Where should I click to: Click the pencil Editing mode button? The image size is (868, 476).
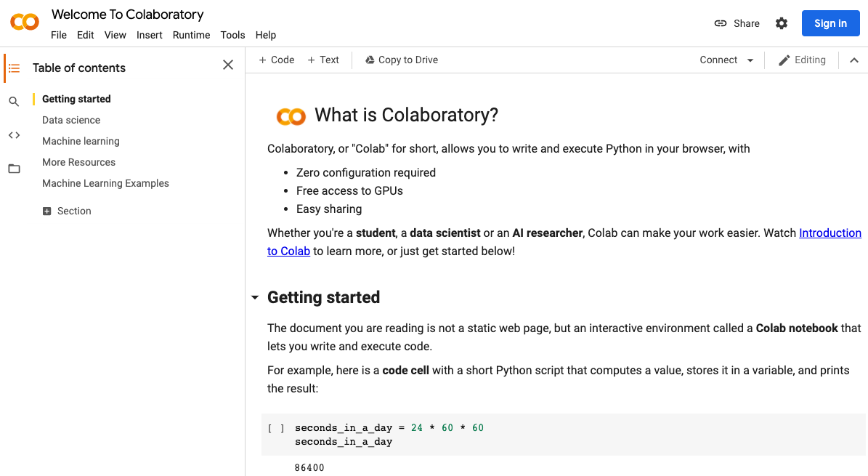point(802,60)
